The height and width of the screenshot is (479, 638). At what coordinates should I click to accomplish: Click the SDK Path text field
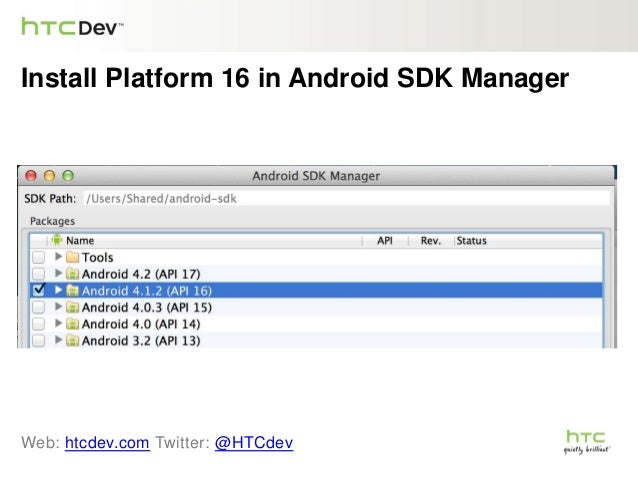[347, 199]
